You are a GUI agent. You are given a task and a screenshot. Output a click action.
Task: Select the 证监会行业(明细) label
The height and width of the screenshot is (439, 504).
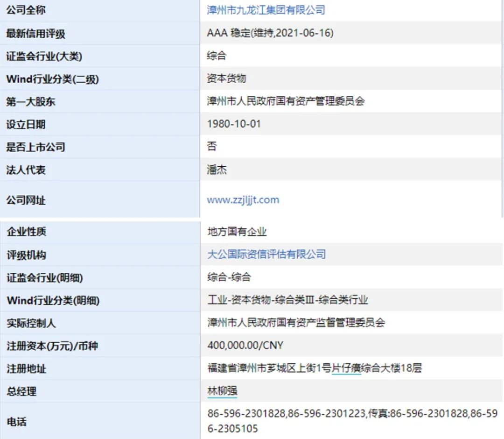pos(45,278)
